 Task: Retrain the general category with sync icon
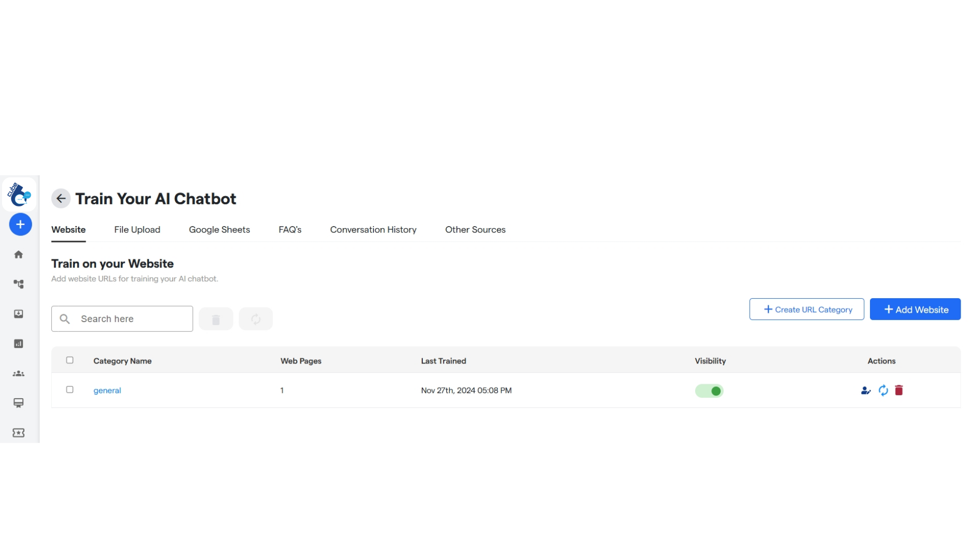point(883,390)
